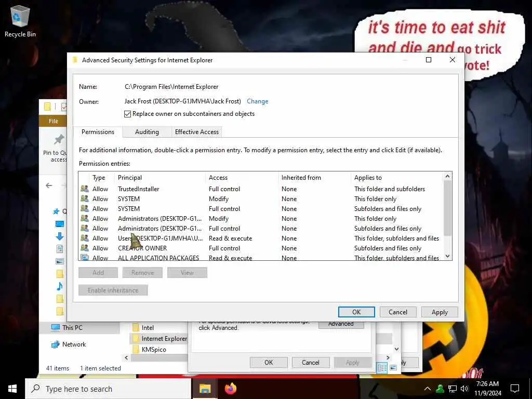Click the Add permission entry button

click(x=98, y=272)
